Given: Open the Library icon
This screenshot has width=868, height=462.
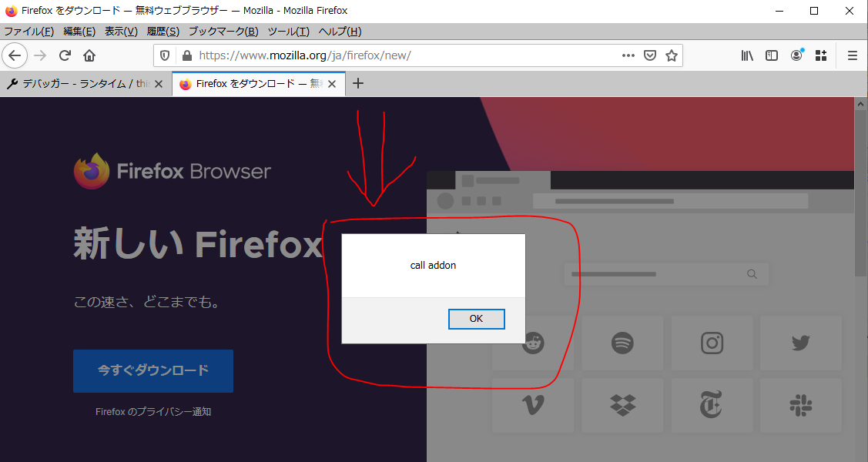Looking at the screenshot, I should click(747, 55).
